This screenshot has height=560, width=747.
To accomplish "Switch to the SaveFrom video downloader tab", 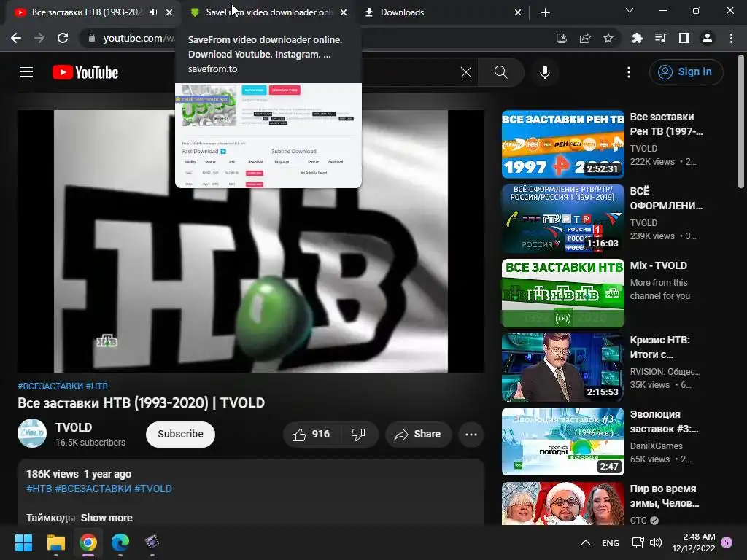I will pyautogui.click(x=268, y=12).
